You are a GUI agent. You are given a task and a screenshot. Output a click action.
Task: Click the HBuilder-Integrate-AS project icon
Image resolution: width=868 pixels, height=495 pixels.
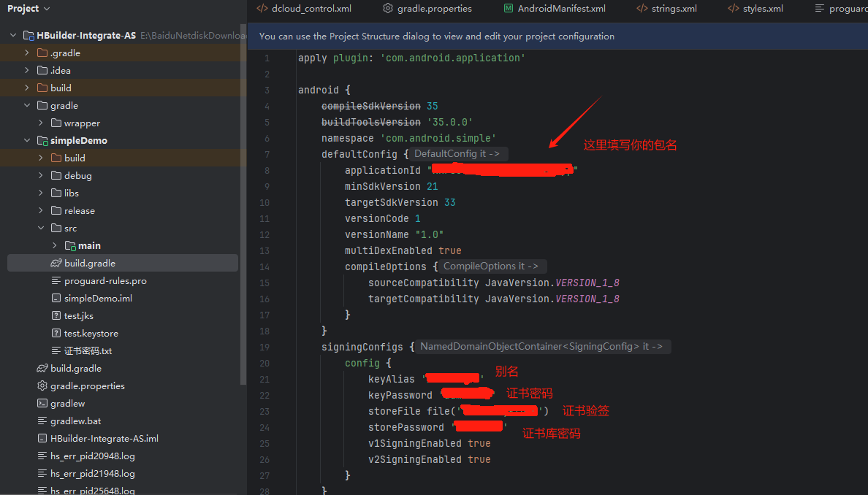point(28,35)
